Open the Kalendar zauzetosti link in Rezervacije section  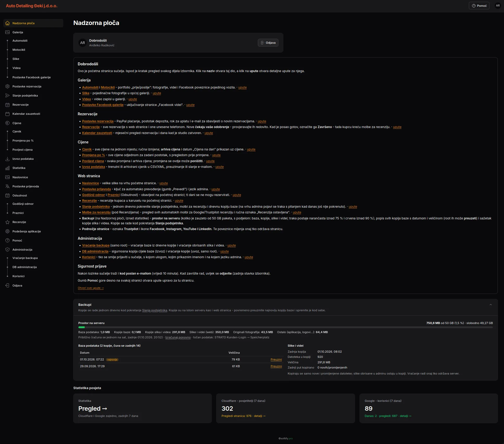97,133
